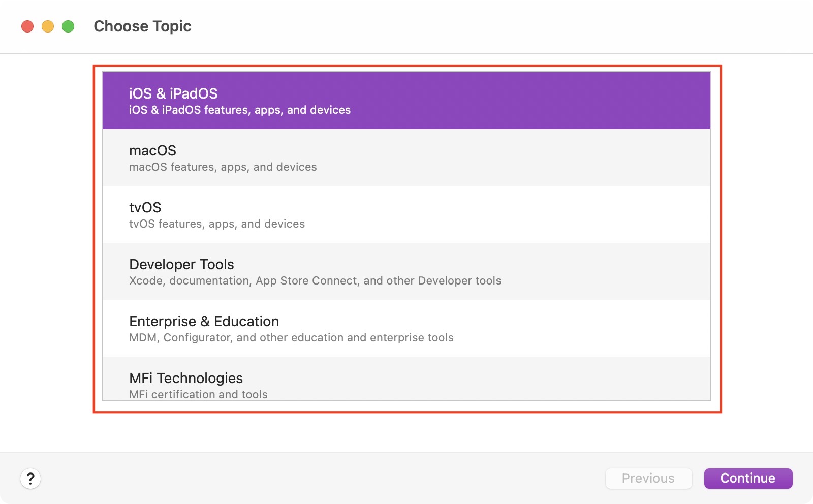This screenshot has height=504, width=813.
Task: Click the "tvOS features, apps, and devices" subtitle
Action: [x=217, y=224]
